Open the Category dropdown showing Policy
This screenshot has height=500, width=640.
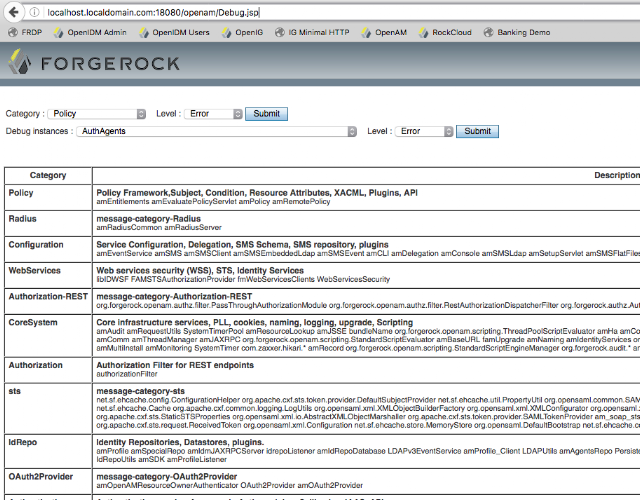tap(96, 114)
